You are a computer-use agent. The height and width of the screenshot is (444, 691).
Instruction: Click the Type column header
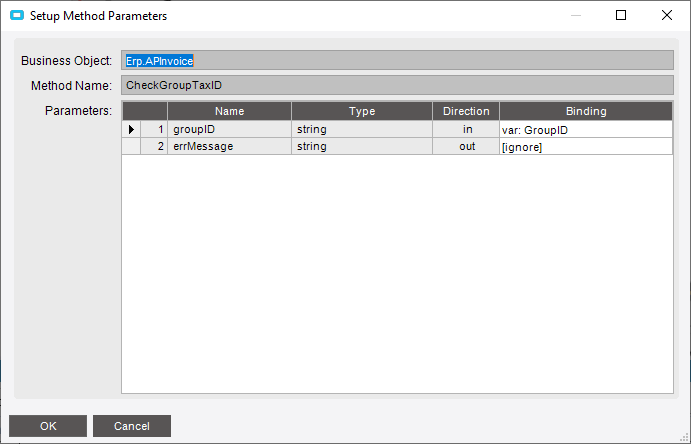(362, 111)
